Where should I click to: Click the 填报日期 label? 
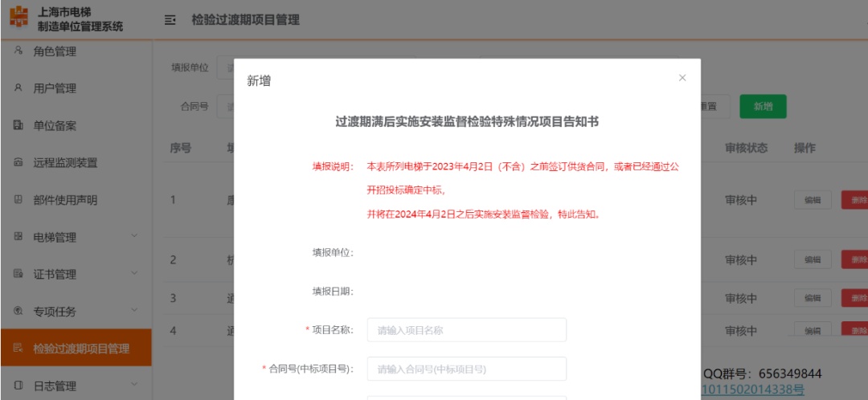point(333,291)
